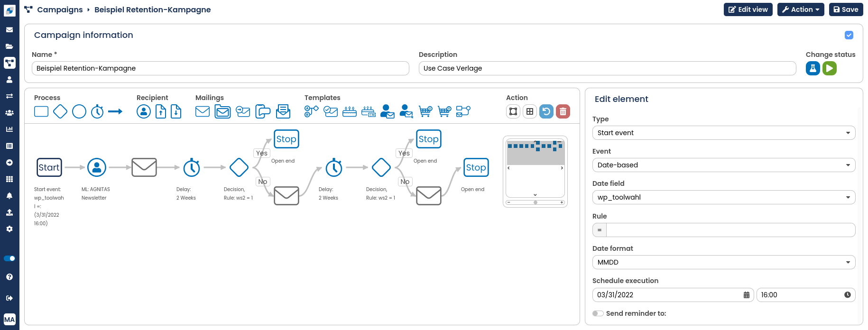Open the time picker clock icon

point(848,295)
